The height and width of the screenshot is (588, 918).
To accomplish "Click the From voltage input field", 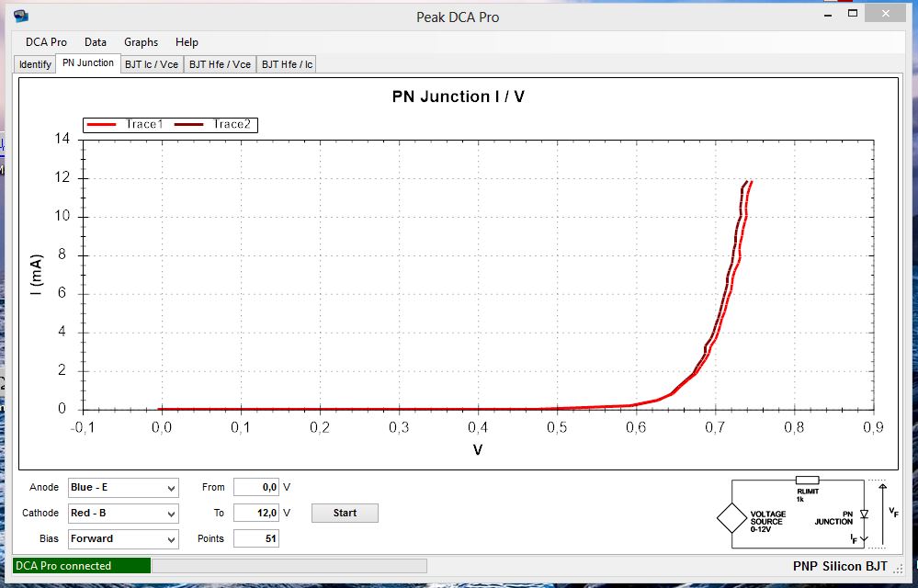I will point(256,487).
